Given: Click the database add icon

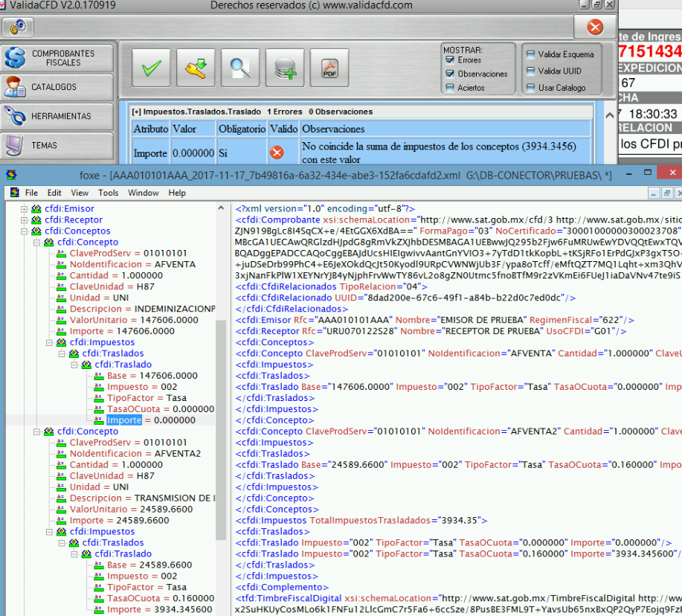Looking at the screenshot, I should (285, 68).
